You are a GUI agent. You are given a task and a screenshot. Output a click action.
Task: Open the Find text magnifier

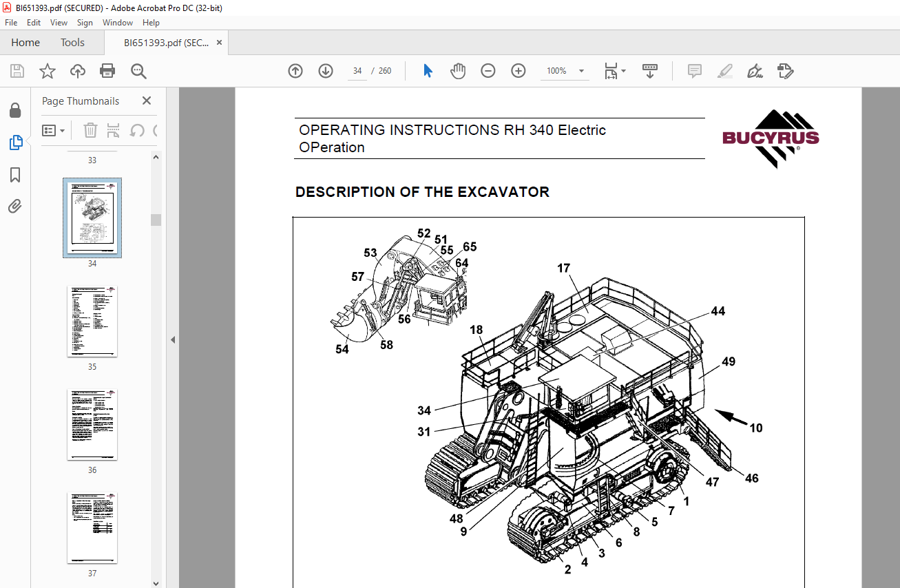pos(138,71)
